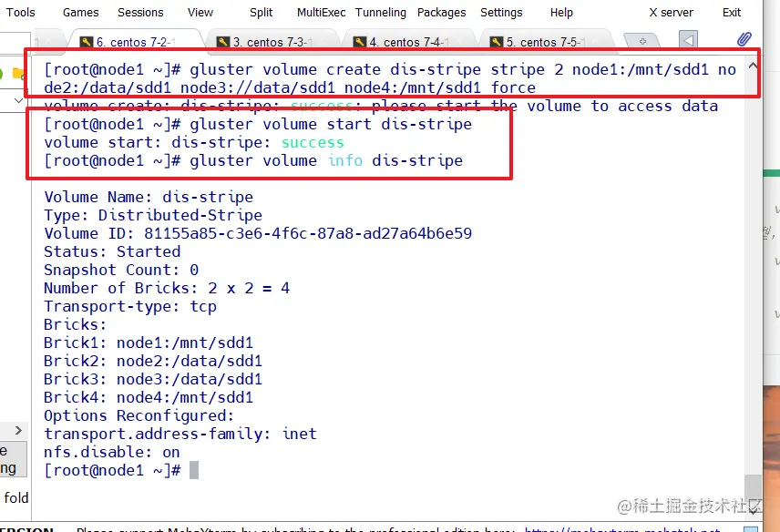Image resolution: width=780 pixels, height=532 pixels.
Task: Click the tab scroll left arrow icon
Action: pyautogui.click(x=688, y=40)
